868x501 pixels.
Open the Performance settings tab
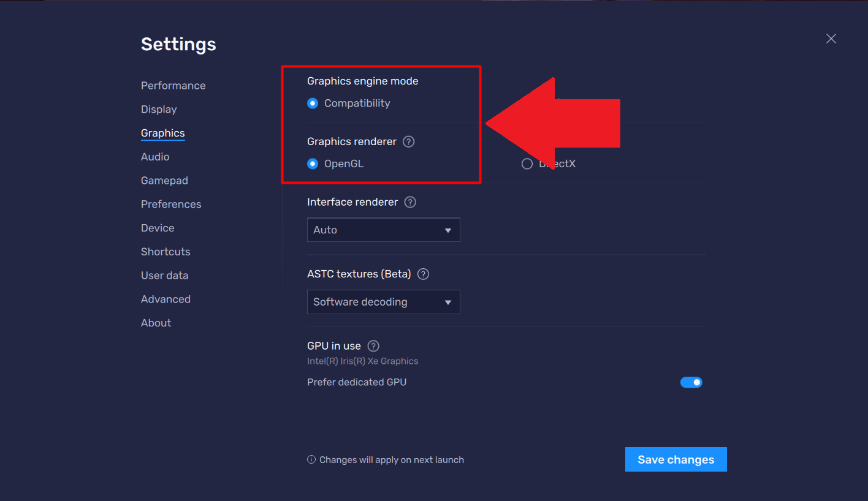[173, 86]
